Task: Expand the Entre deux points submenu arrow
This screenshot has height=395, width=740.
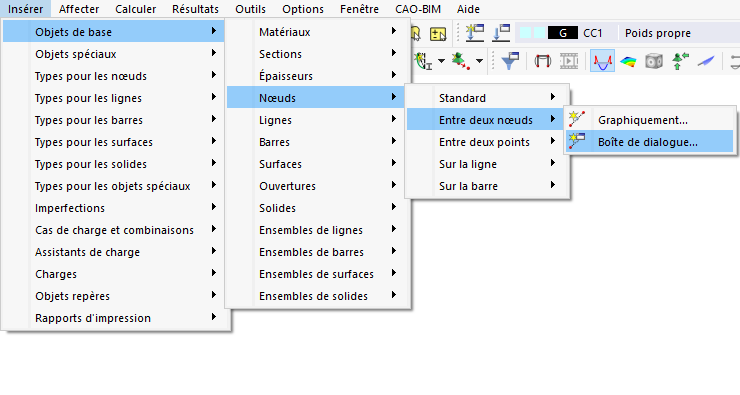Action: pos(552,141)
